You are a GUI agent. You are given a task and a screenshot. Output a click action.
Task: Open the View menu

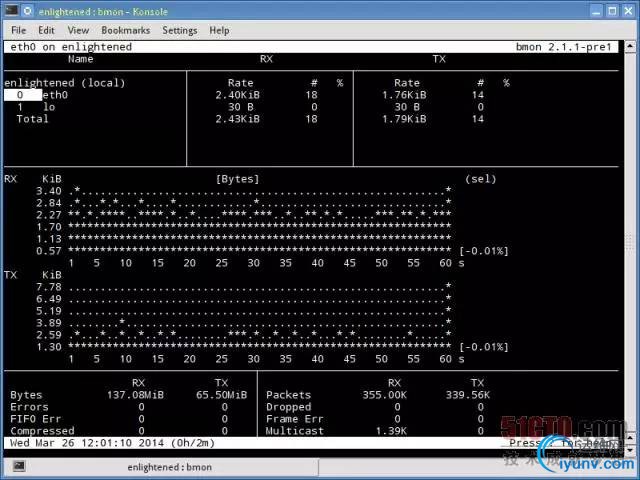pyautogui.click(x=78, y=30)
